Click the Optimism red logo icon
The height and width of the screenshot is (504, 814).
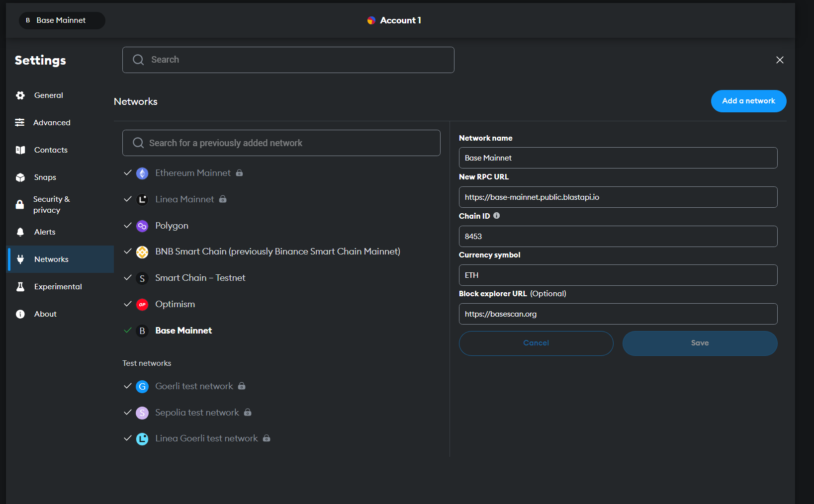(142, 305)
